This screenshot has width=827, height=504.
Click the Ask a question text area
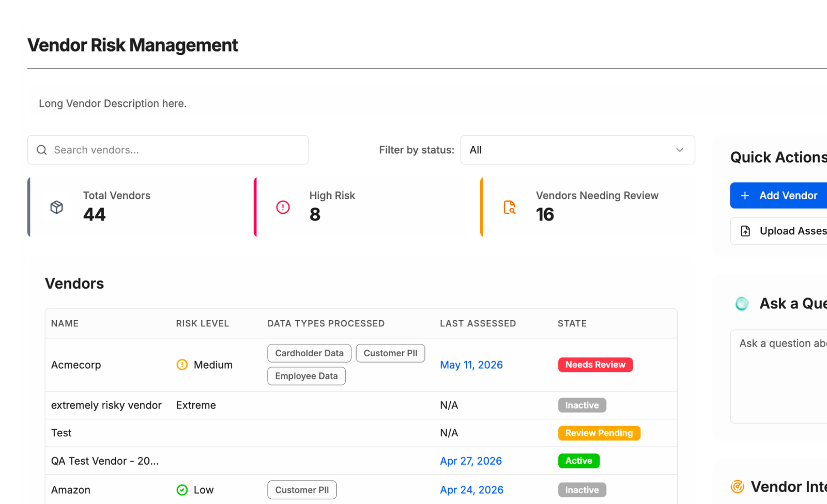778,376
